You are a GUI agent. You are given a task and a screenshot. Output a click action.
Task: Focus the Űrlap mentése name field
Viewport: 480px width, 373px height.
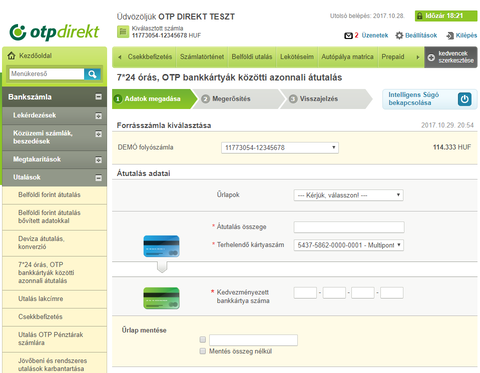[253, 340]
